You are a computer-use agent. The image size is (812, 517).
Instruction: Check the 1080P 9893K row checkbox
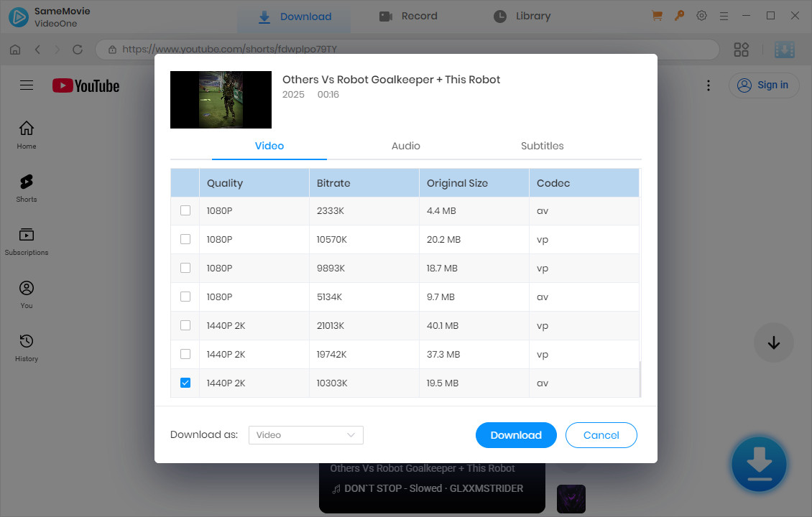tap(185, 268)
